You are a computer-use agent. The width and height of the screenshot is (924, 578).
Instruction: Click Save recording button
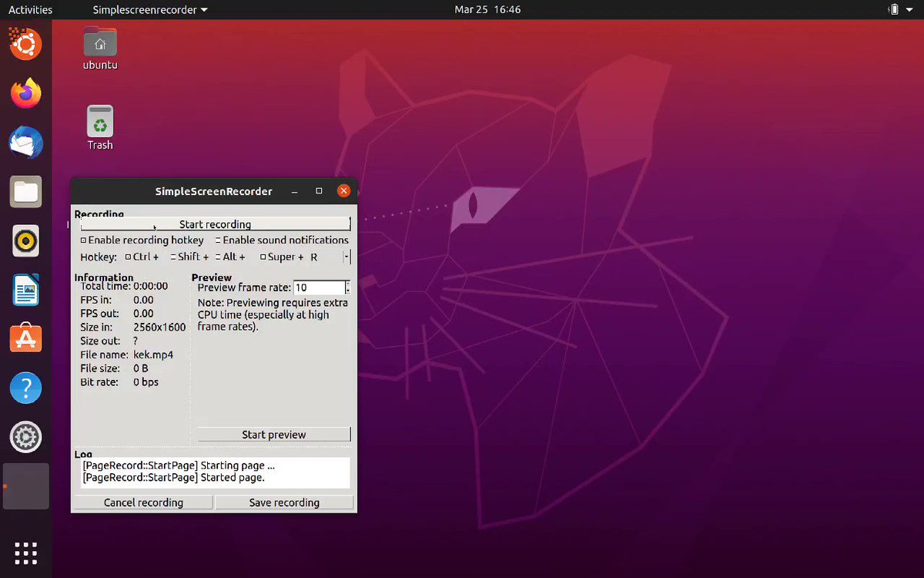pos(284,502)
